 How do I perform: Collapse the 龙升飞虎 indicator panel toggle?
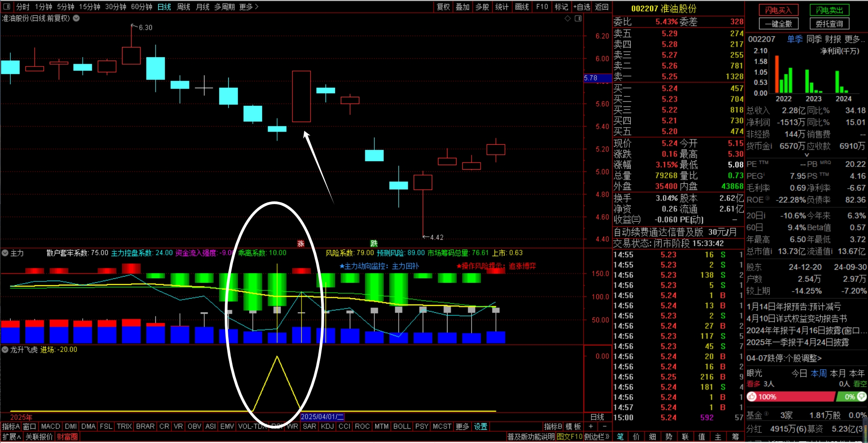pos(5,350)
